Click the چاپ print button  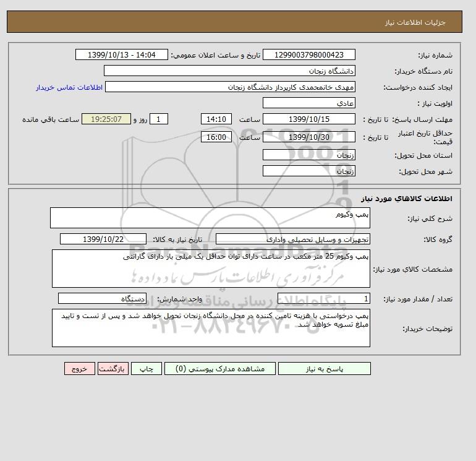click(147, 369)
